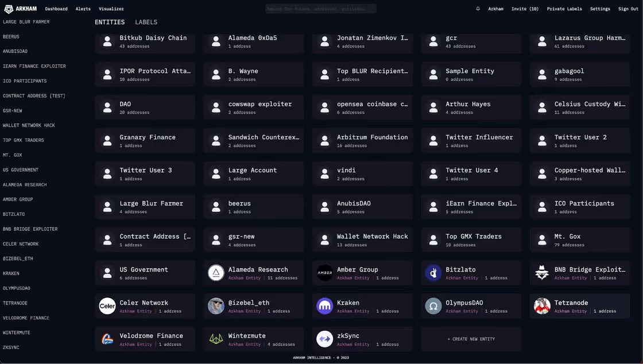Screen dimensions: 643x364
Task: Click the beerus card avatar icon
Action: pyautogui.click(x=216, y=207)
